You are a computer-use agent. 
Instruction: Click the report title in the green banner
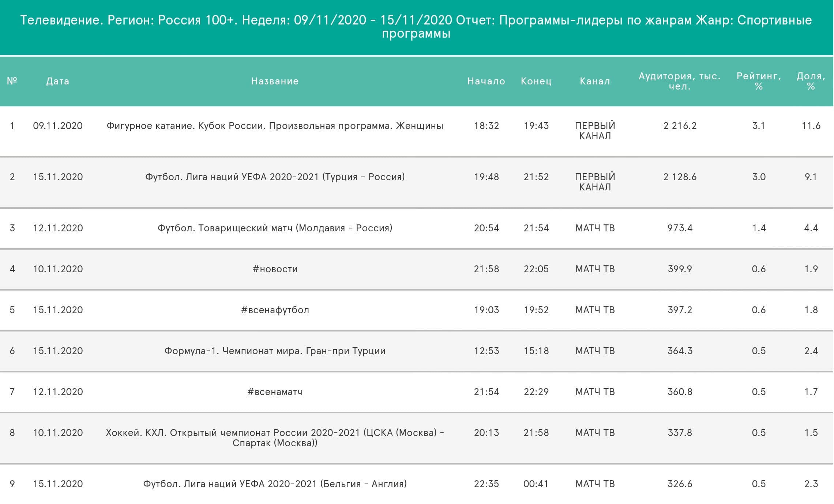[416, 26]
